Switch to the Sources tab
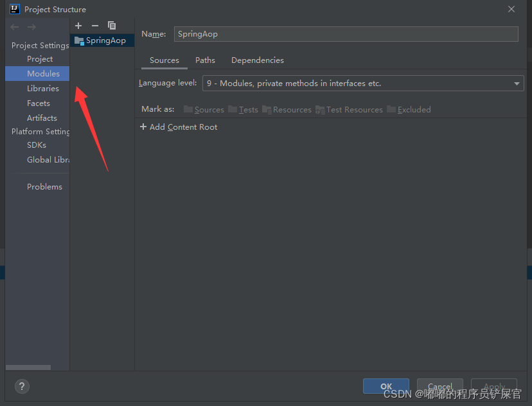532x406 pixels. click(164, 60)
